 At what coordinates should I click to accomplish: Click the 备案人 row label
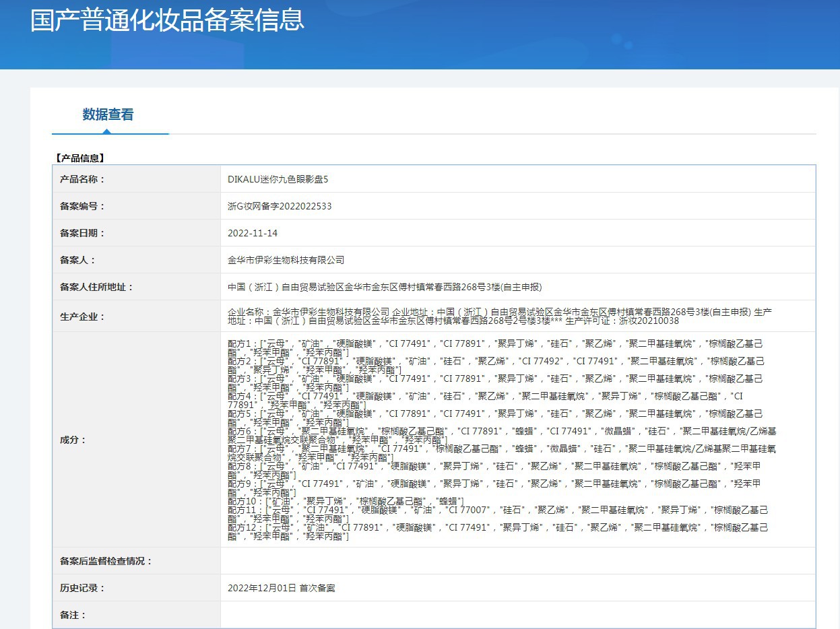tap(77, 260)
